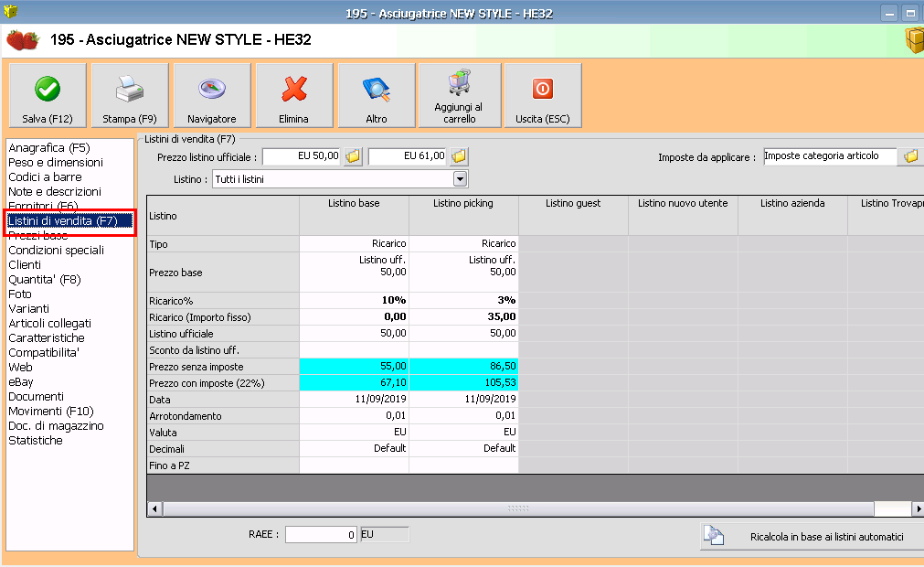Print using the Stampa (F9) printer icon

click(130, 96)
